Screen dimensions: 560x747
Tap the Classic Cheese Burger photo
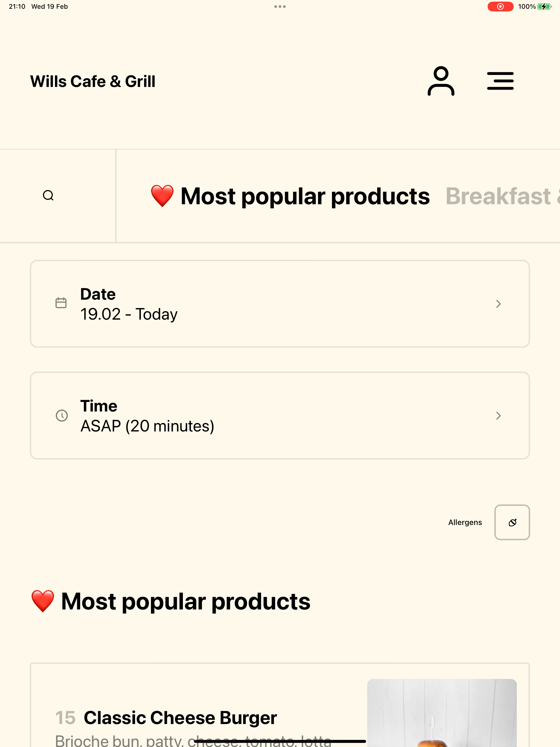pos(442,713)
